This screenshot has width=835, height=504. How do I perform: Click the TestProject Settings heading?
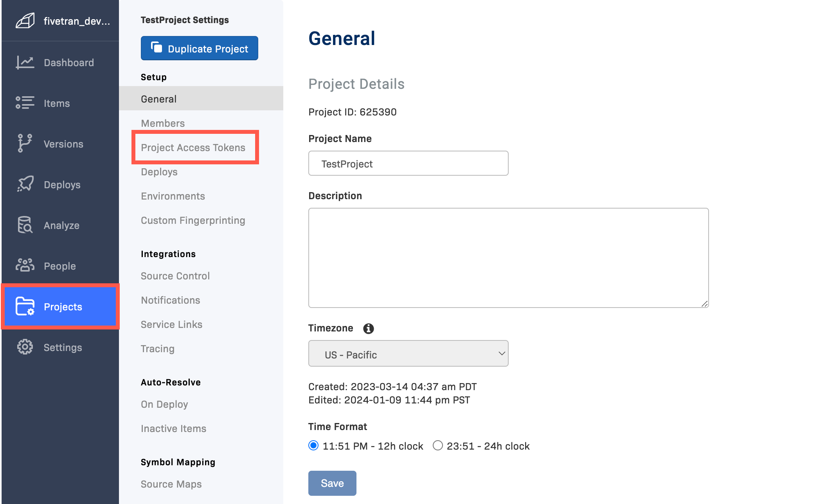(x=185, y=20)
